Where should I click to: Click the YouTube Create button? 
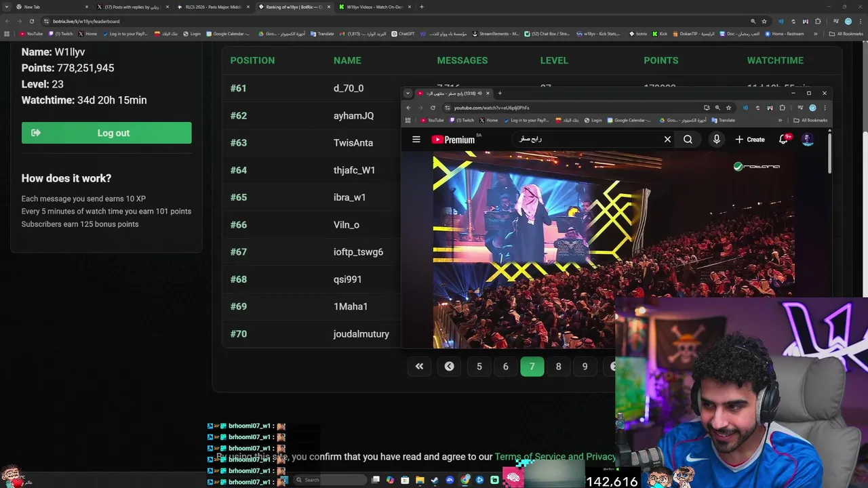pyautogui.click(x=750, y=140)
